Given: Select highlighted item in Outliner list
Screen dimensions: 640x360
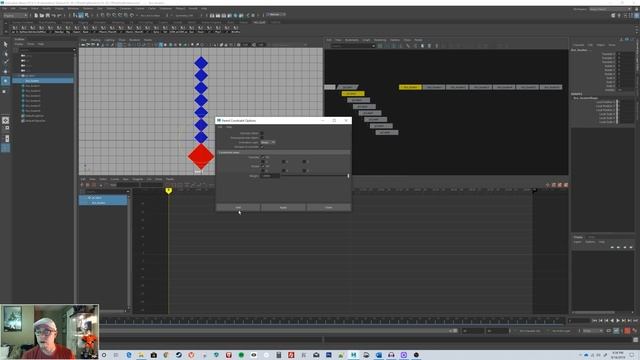Looking at the screenshot, I should [43, 81].
